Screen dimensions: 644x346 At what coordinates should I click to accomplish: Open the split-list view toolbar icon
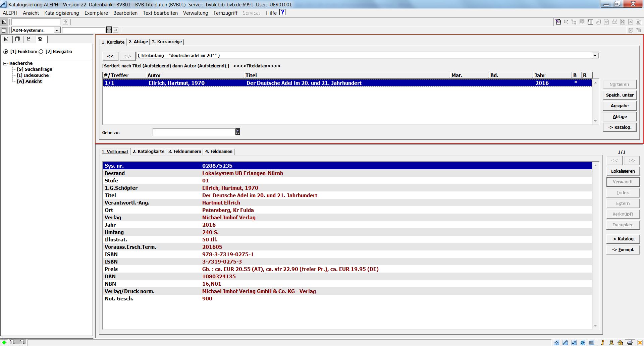click(x=590, y=22)
